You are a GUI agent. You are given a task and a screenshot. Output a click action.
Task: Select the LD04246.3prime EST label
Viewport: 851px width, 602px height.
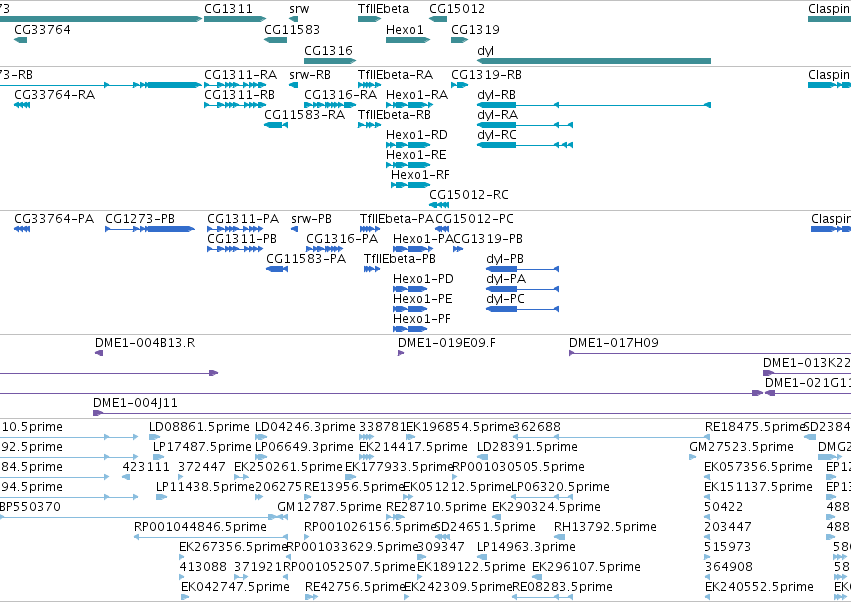(x=306, y=427)
